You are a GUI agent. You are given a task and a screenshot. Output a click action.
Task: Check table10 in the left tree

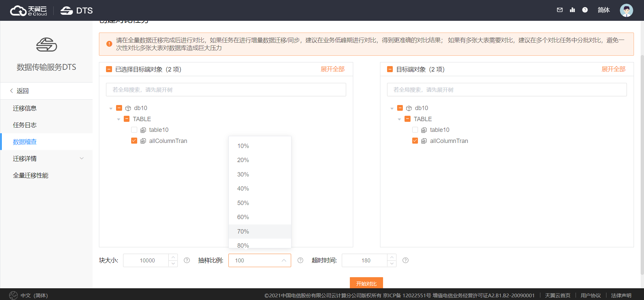point(134,130)
